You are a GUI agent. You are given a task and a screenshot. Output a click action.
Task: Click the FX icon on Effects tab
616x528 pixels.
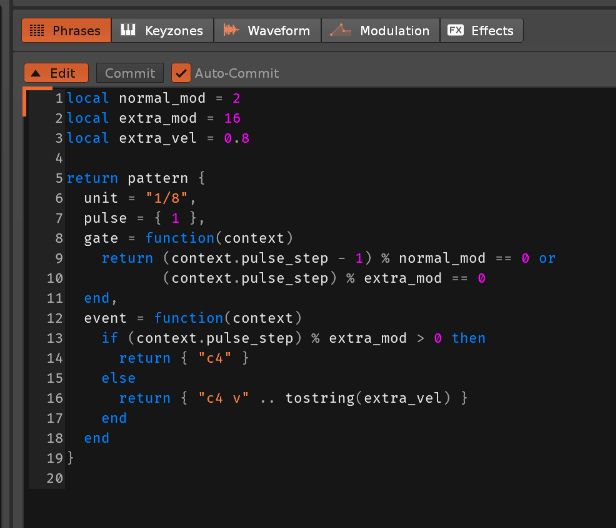coord(456,30)
